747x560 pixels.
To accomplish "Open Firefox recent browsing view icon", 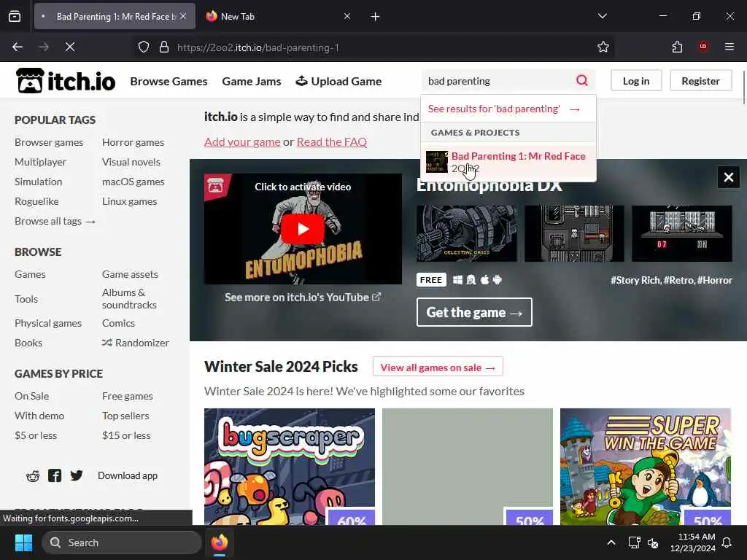I will pos(15,16).
